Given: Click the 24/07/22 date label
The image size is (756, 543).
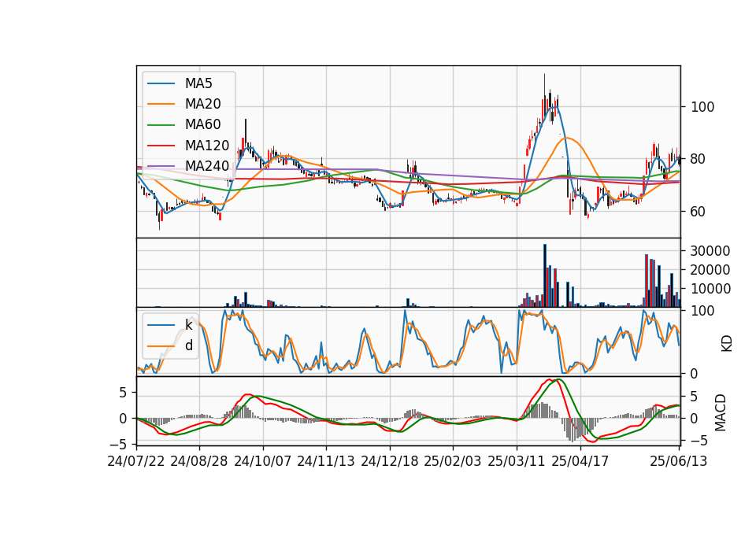Looking at the screenshot, I should (136, 461).
